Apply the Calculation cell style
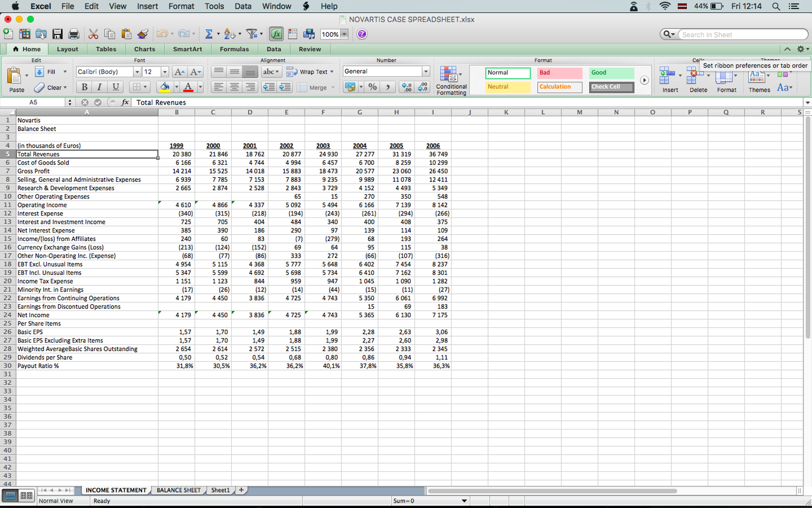The image size is (812, 508). pos(560,87)
